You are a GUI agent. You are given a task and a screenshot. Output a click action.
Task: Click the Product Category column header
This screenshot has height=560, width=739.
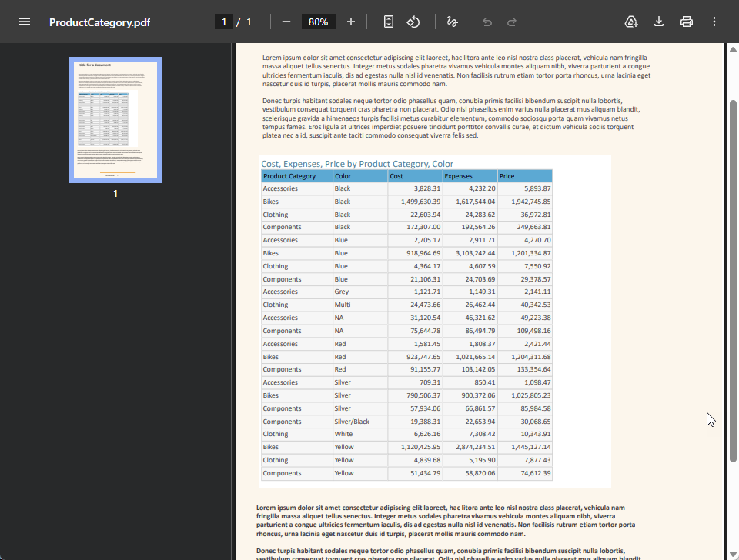(x=289, y=176)
